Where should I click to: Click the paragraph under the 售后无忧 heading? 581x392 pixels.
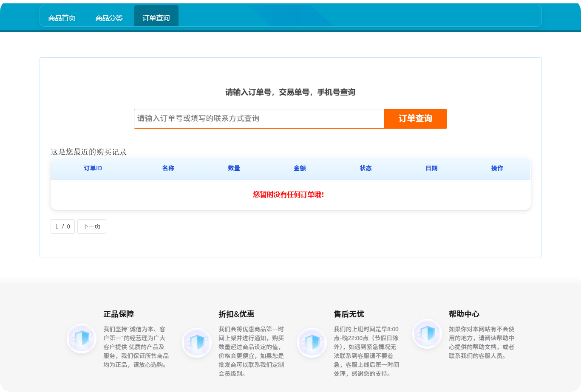click(366, 351)
